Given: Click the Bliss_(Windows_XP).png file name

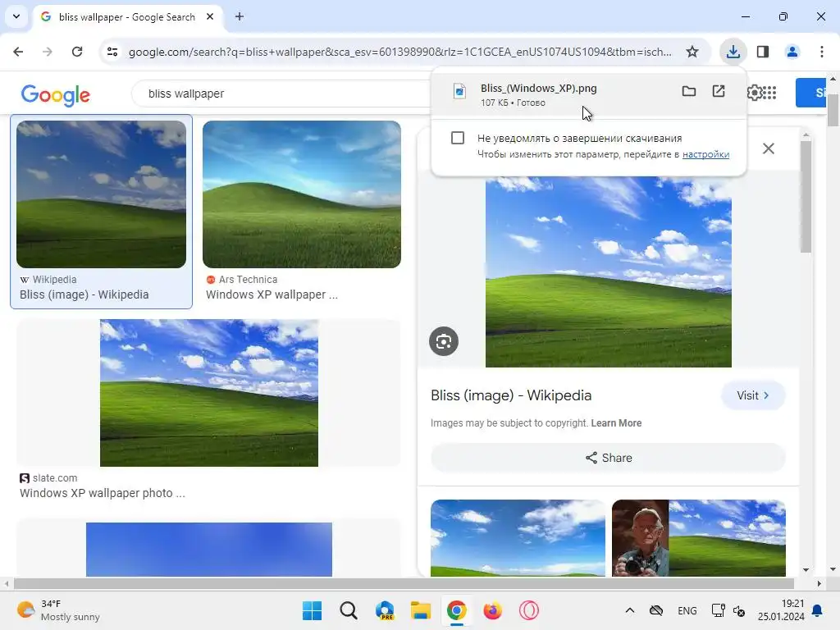Looking at the screenshot, I should 538,88.
